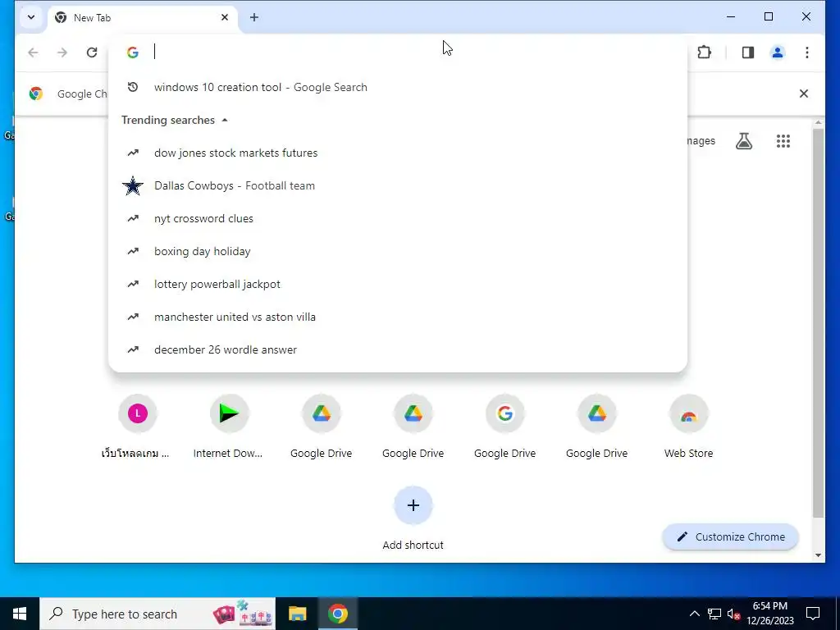Open the shortcut with the pink L icon
Viewport: 840px width, 630px height.
coord(137,413)
